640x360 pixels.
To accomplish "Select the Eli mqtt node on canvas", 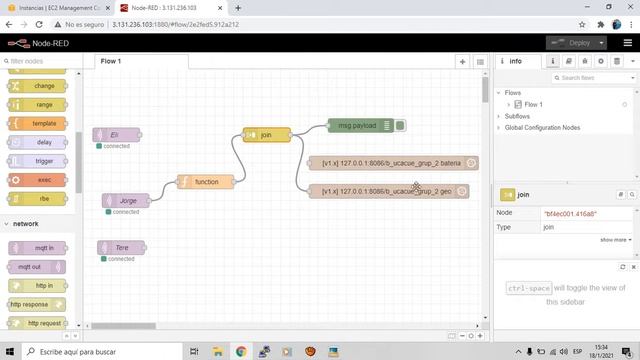I will 116,135.
